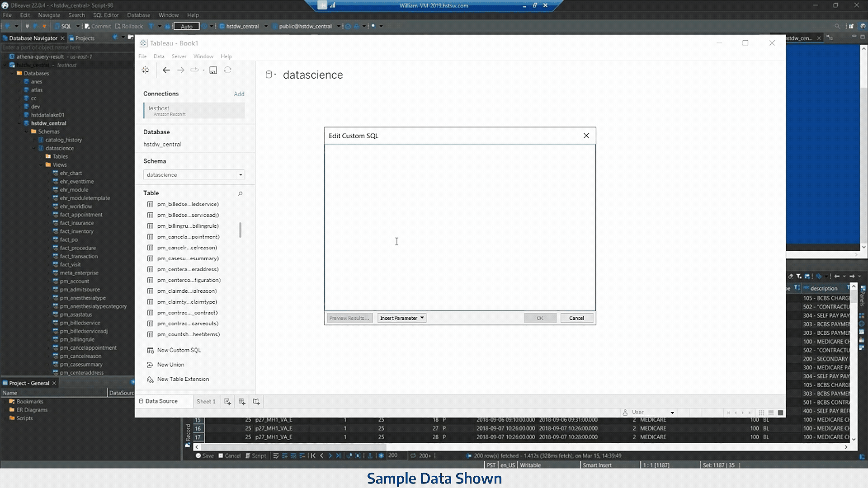Click the Tableau forward arrow
Image resolution: width=868 pixels, height=488 pixels.
(181, 70)
